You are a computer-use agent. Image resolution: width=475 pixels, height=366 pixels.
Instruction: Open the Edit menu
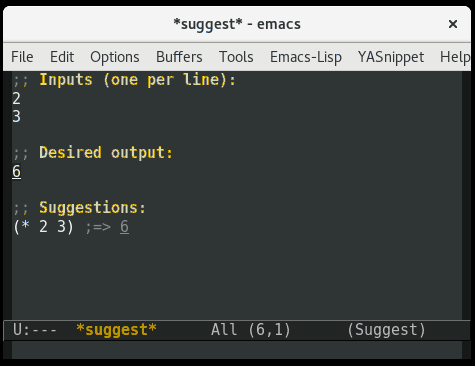click(62, 57)
